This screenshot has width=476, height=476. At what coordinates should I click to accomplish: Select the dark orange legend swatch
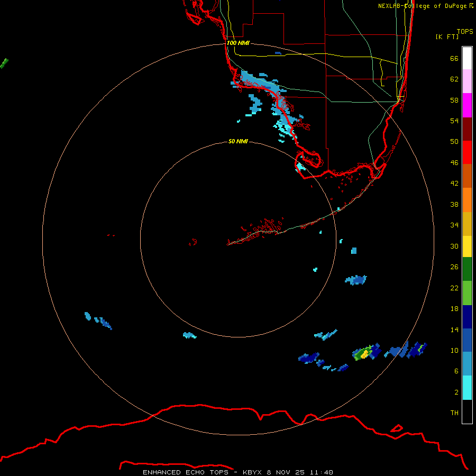(x=467, y=176)
